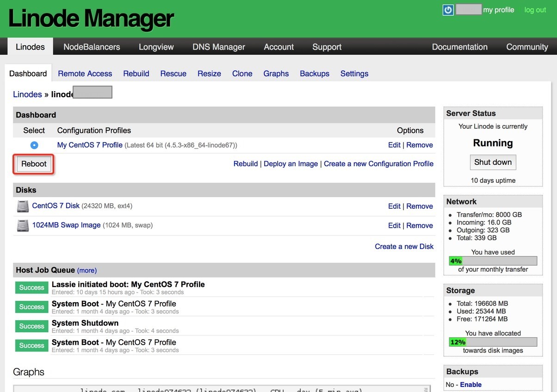This screenshot has width=557, height=392.
Task: Click the Enable backups link
Action: 470,385
